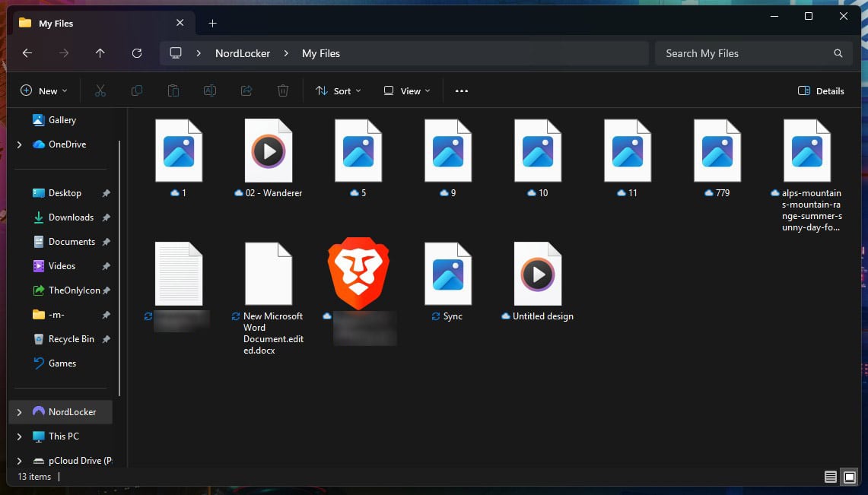868x495 pixels.
Task: Open the View dropdown menu
Action: (x=407, y=90)
